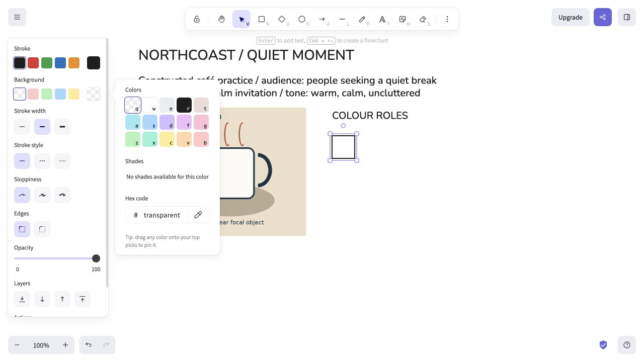
Task: Select the Line tool
Action: pos(342,19)
